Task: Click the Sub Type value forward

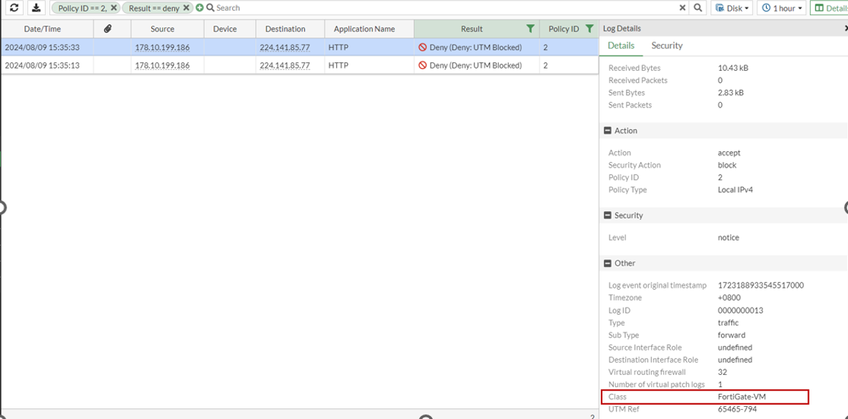Action: 731,335
